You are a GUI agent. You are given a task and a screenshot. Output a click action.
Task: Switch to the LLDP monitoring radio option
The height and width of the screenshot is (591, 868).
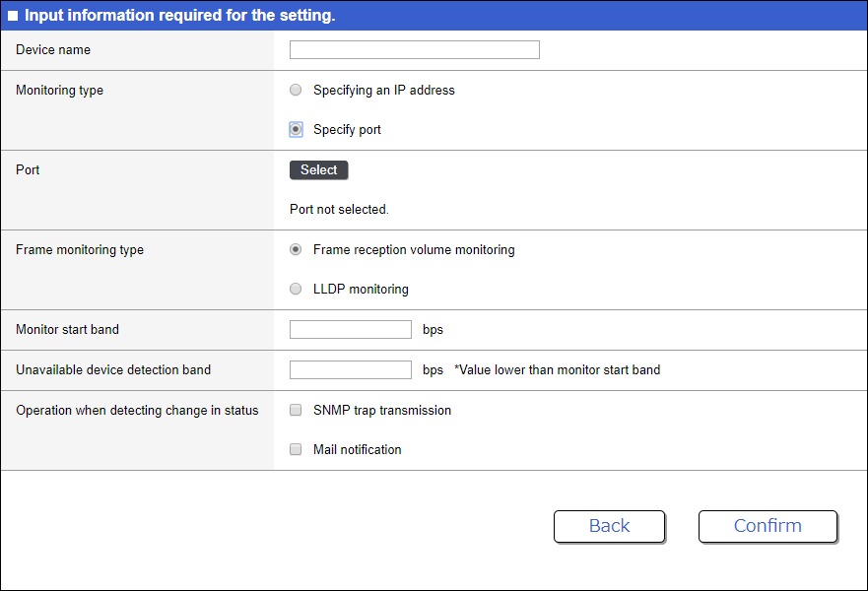[x=296, y=290]
